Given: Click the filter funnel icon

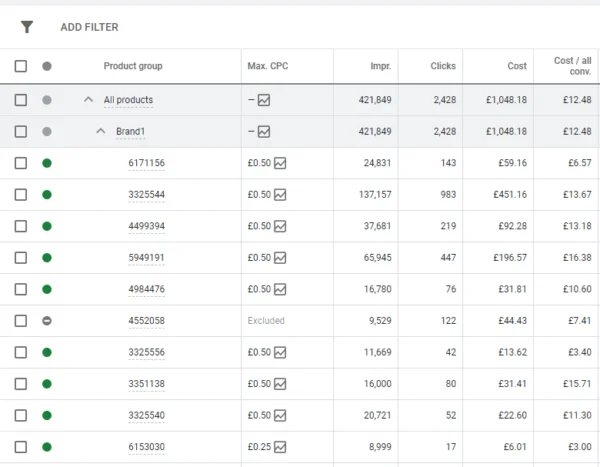Looking at the screenshot, I should pyautogui.click(x=27, y=27).
